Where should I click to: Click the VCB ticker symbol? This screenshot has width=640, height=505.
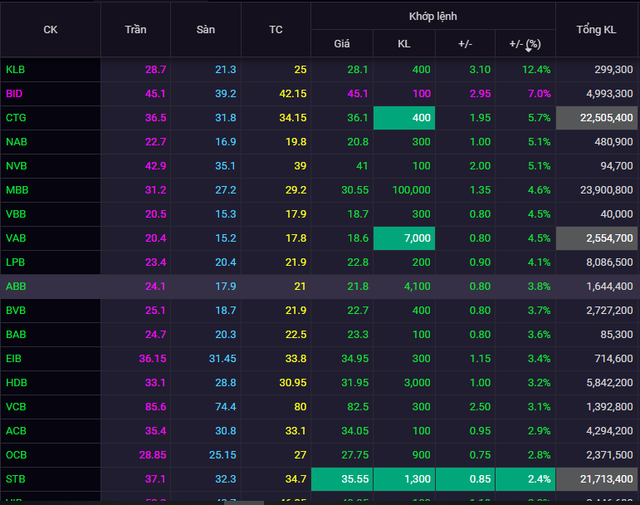pos(16,406)
